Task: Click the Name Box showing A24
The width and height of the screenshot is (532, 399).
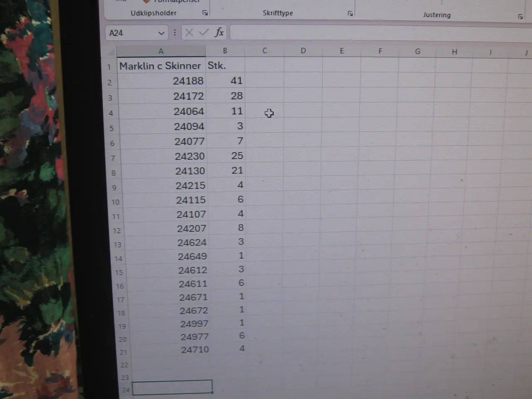Action: 136,33
